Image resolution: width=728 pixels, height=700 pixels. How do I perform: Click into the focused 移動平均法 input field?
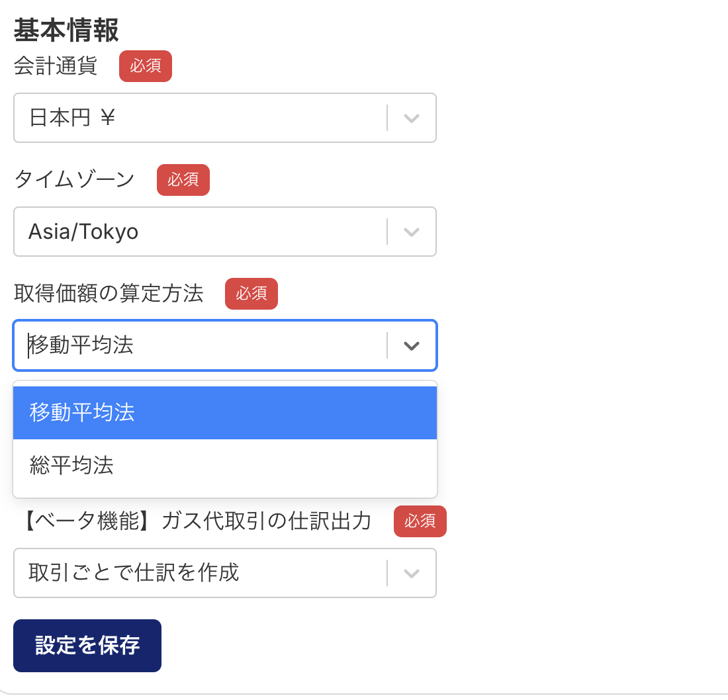(199, 346)
